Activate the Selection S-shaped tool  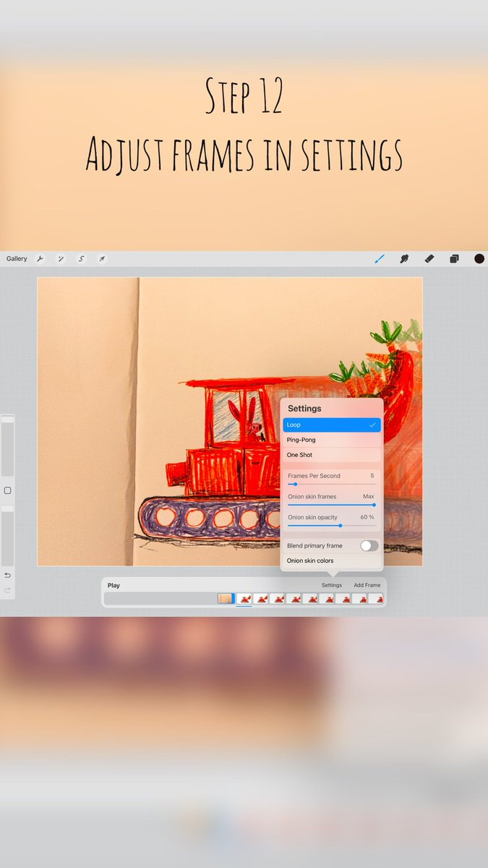(81, 259)
